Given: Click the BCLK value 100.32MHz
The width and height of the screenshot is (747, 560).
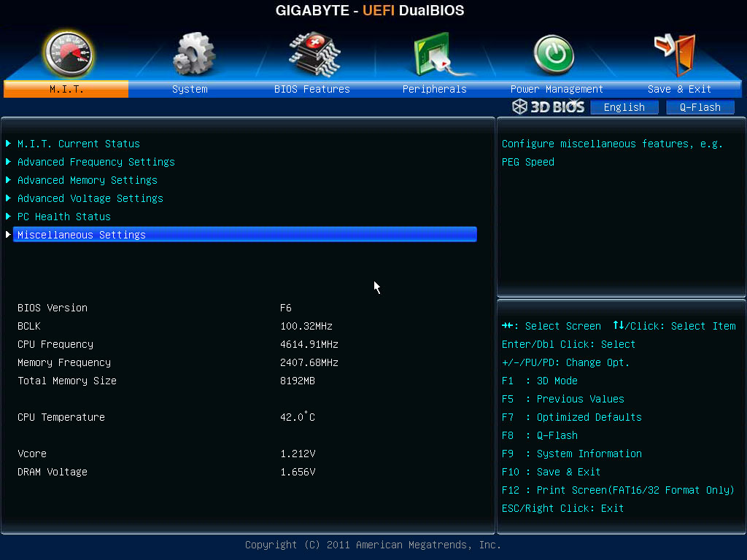Looking at the screenshot, I should pyautogui.click(x=306, y=326).
